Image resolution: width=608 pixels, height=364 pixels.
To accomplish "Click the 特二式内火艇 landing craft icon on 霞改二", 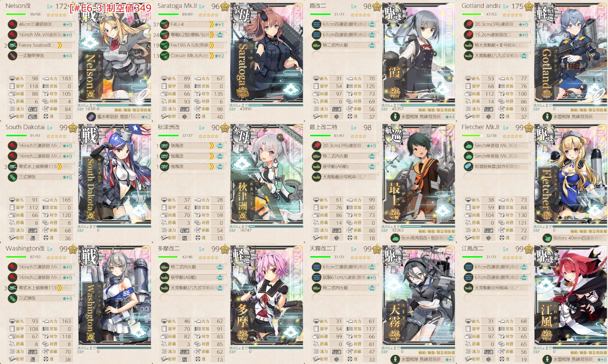I will (316, 45).
